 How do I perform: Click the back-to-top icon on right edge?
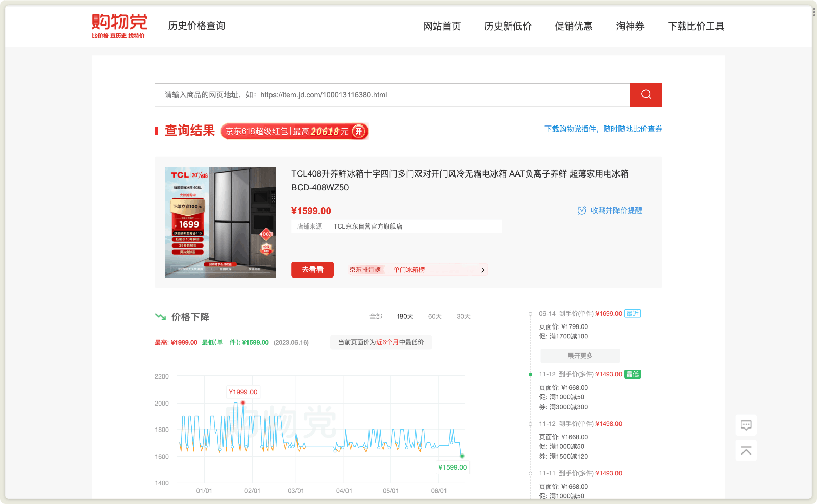coord(746,450)
